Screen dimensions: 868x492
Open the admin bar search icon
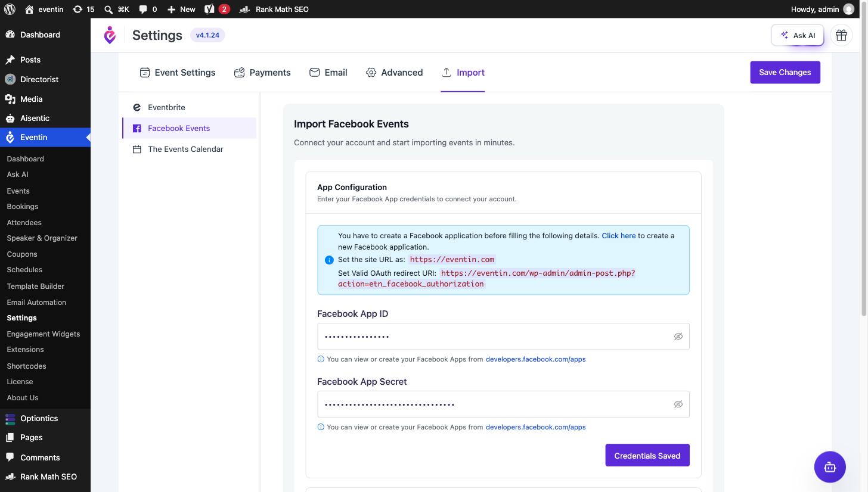[x=108, y=10]
